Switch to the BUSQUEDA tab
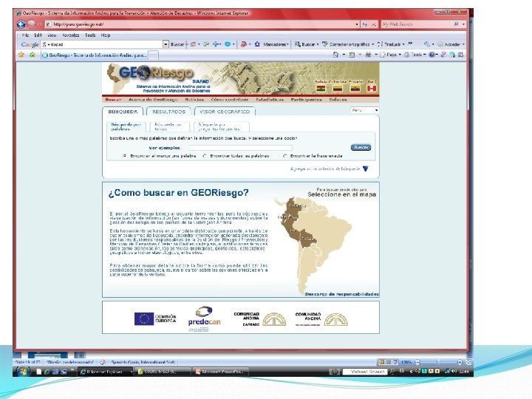Viewport: 532px width, 399px height. coord(123,112)
